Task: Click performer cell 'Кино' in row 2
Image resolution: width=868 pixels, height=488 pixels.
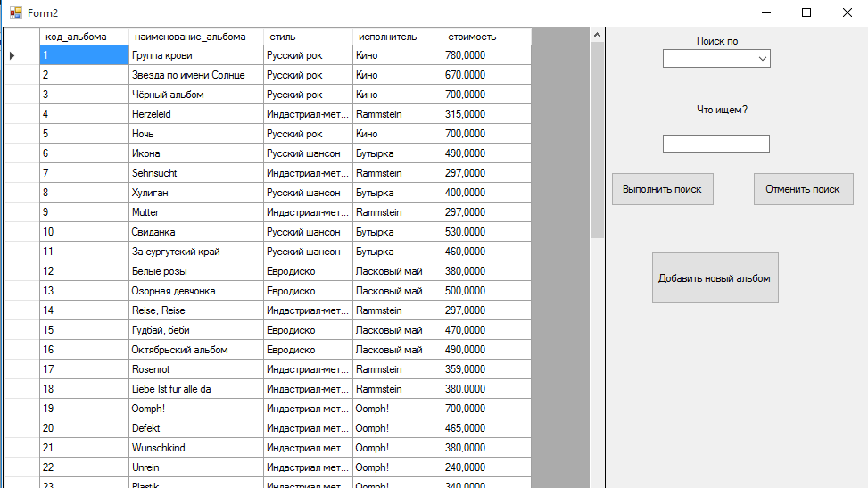Action: [397, 75]
